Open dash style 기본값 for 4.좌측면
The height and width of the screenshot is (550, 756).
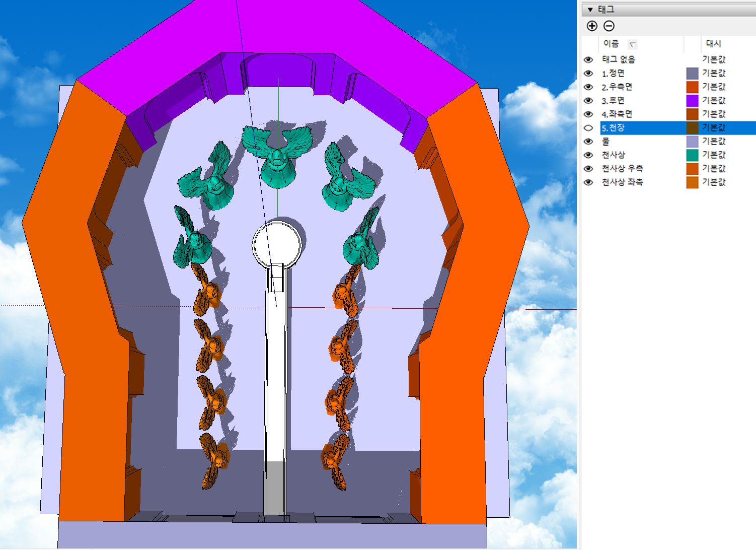coord(714,114)
